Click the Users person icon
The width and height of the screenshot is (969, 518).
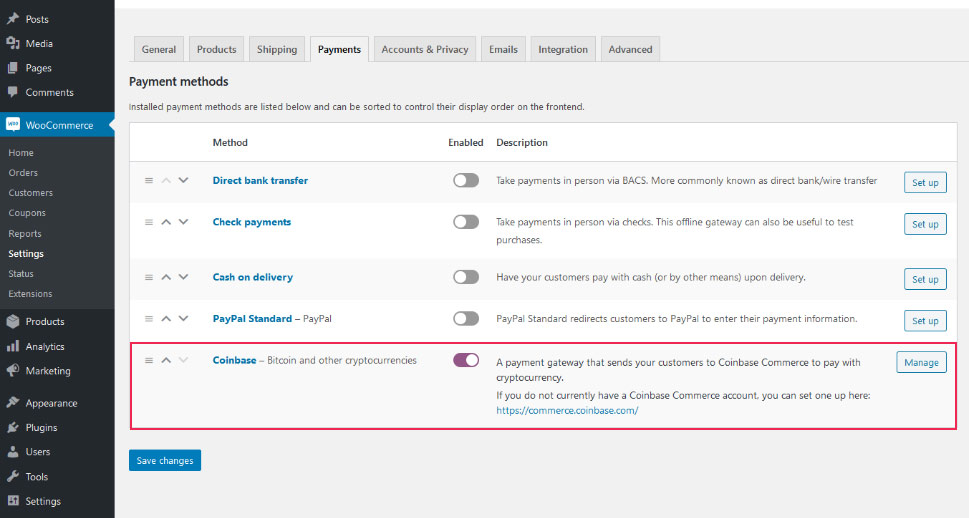[13, 451]
